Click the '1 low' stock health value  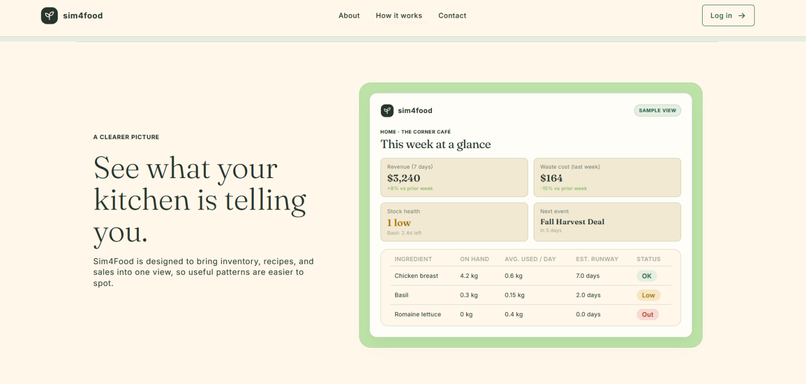[x=399, y=223]
